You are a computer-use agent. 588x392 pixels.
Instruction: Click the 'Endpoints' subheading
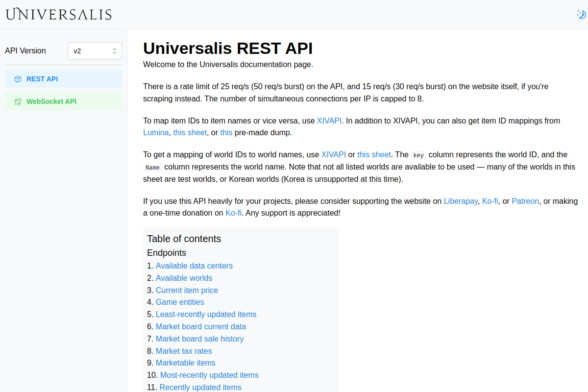167,253
